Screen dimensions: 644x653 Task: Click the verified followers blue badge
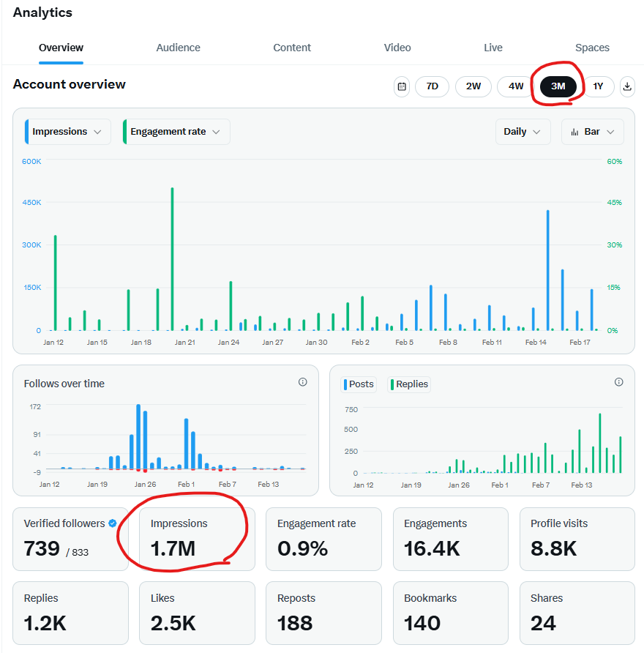click(x=112, y=523)
